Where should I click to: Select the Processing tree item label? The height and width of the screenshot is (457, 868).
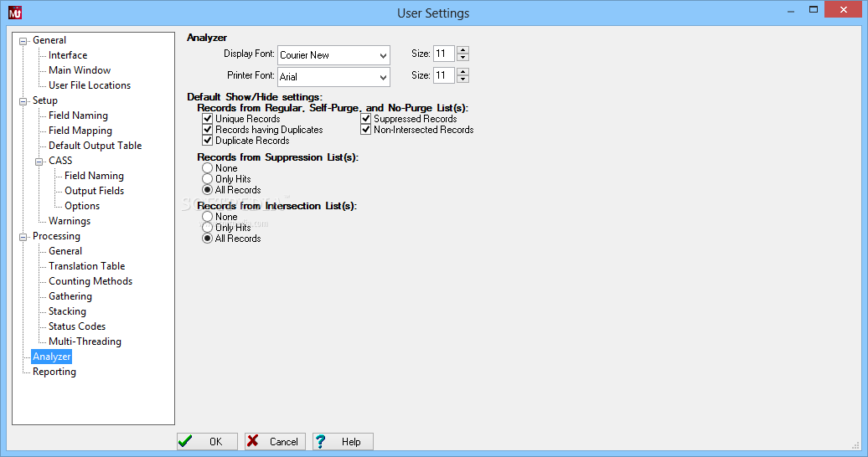pyautogui.click(x=56, y=236)
